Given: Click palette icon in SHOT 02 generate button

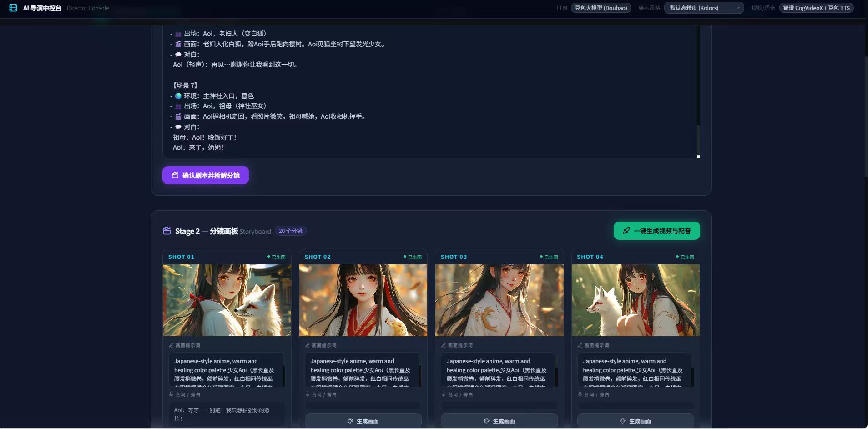Looking at the screenshot, I should pyautogui.click(x=350, y=421).
